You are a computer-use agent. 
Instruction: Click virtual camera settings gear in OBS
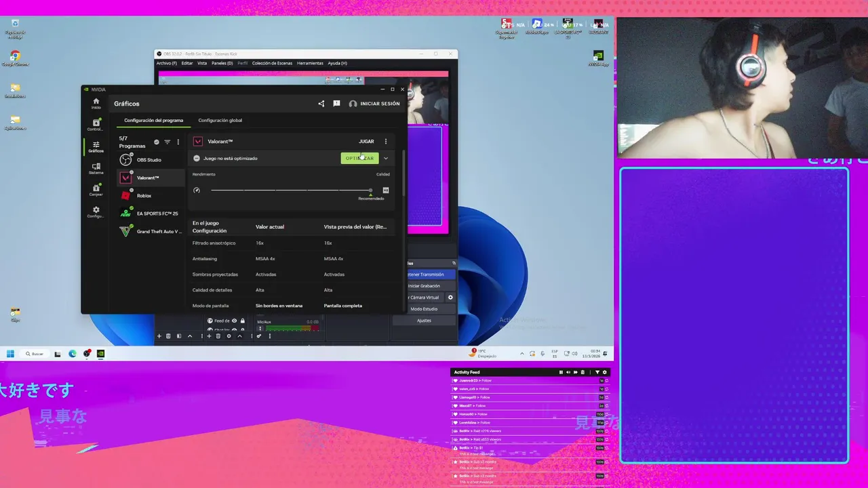click(450, 298)
